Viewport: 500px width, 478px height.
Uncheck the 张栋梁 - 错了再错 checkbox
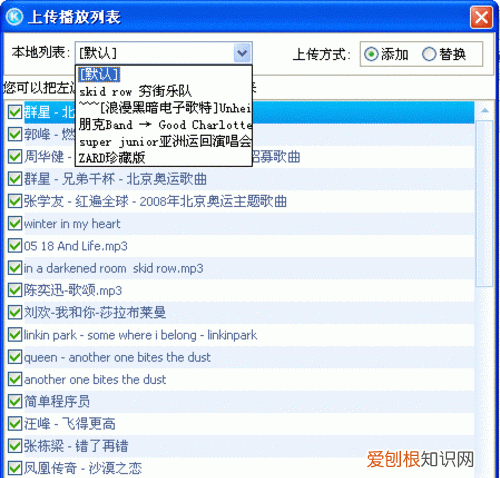pos(15,446)
